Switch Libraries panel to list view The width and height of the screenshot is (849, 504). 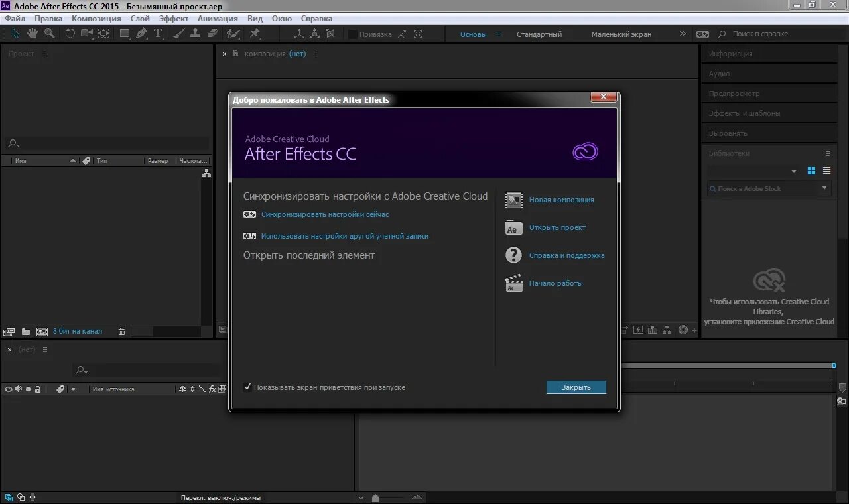pos(826,171)
